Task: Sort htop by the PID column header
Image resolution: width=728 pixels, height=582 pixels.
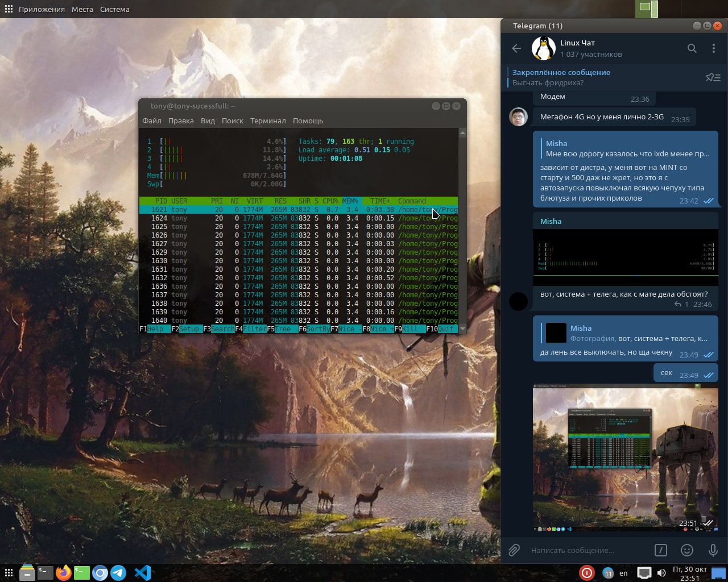Action: point(161,201)
